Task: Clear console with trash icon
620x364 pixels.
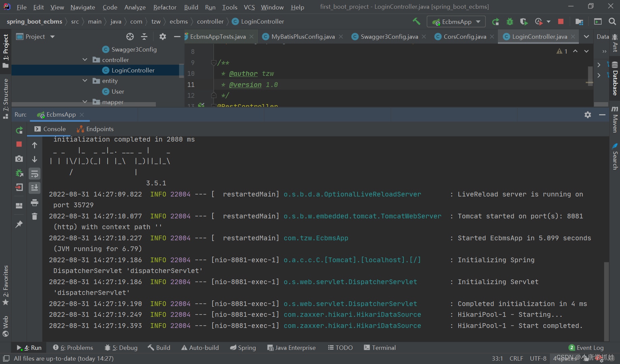Action: (x=34, y=216)
